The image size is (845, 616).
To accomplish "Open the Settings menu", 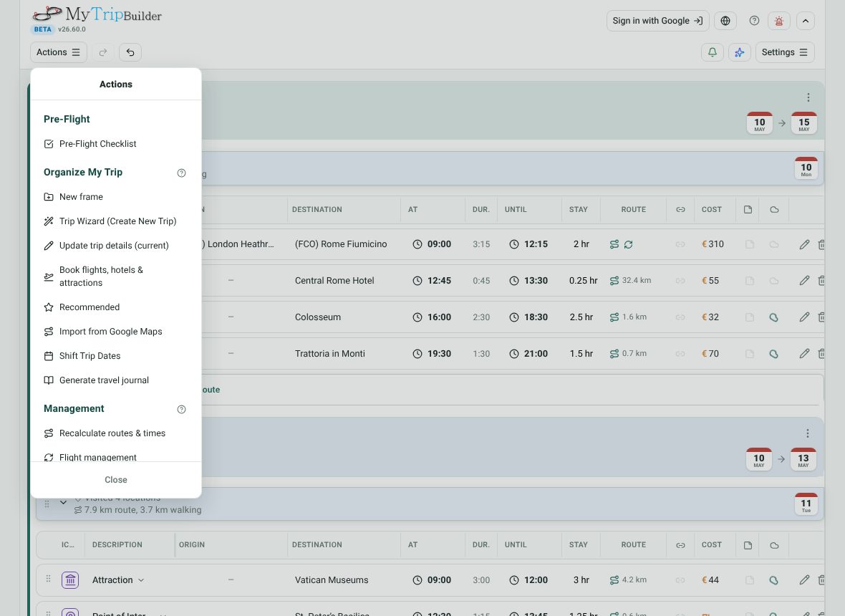I will [x=785, y=52].
